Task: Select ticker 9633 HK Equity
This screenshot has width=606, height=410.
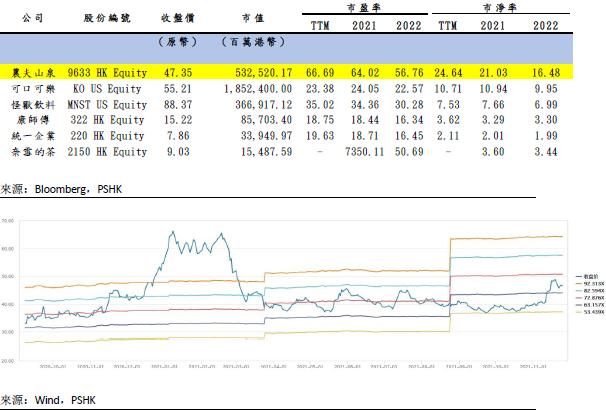Action: 107,73
